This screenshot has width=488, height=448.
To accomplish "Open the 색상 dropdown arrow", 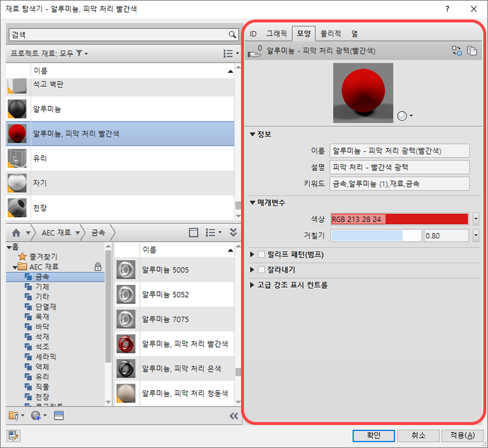I will point(476,219).
